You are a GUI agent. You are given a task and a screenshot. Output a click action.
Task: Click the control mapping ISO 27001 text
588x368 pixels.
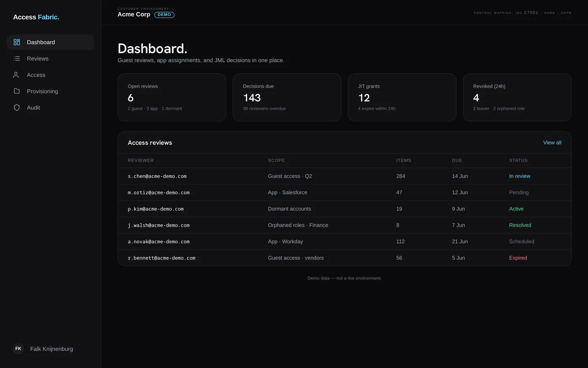(x=522, y=13)
